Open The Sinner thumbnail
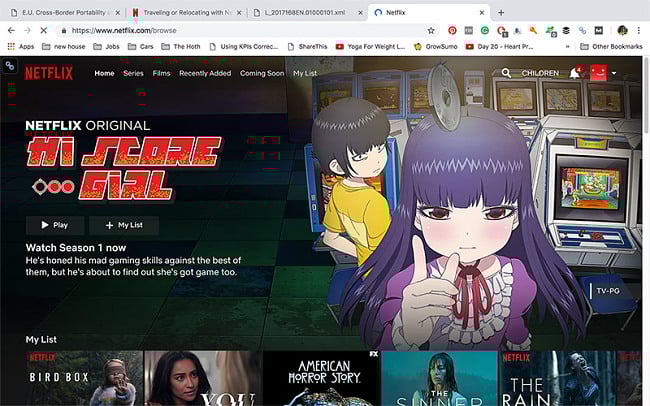This screenshot has height=406, width=650. [440, 378]
